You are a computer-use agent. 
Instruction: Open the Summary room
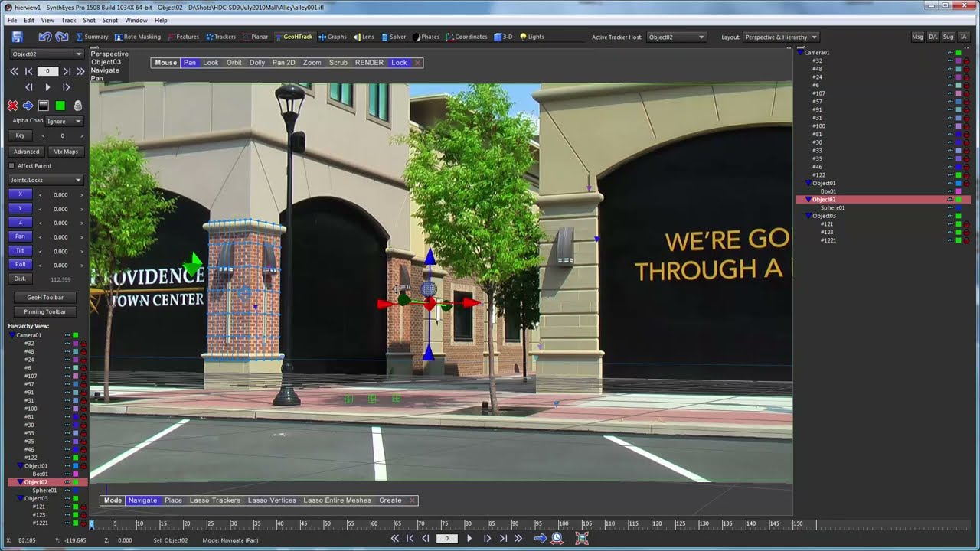coord(92,37)
